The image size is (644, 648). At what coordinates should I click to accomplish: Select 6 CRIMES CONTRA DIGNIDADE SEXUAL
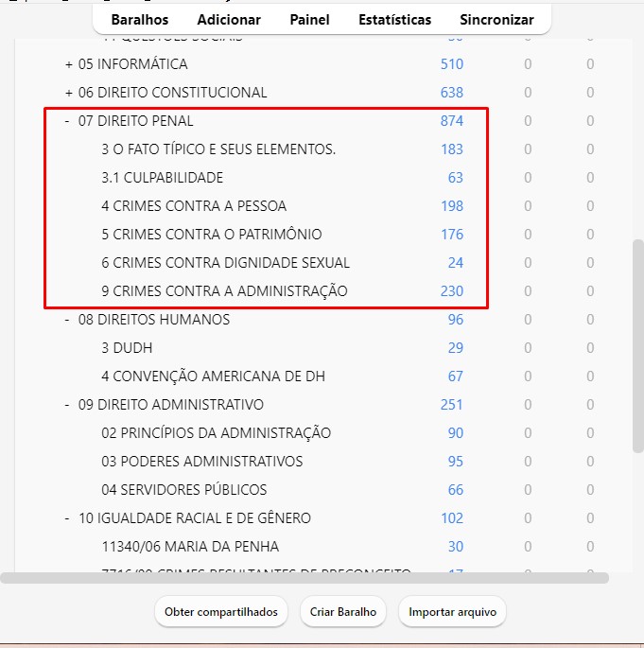(226, 263)
